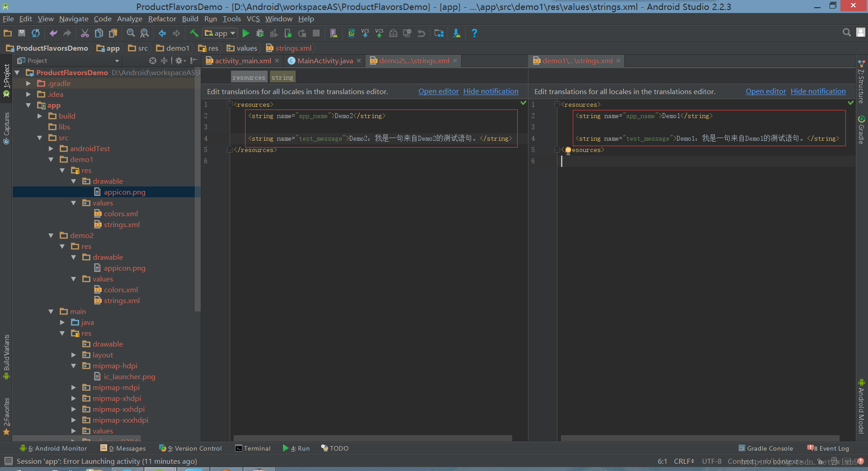Attach debugger to Android process icon
The height and width of the screenshot is (471, 868).
[288, 33]
